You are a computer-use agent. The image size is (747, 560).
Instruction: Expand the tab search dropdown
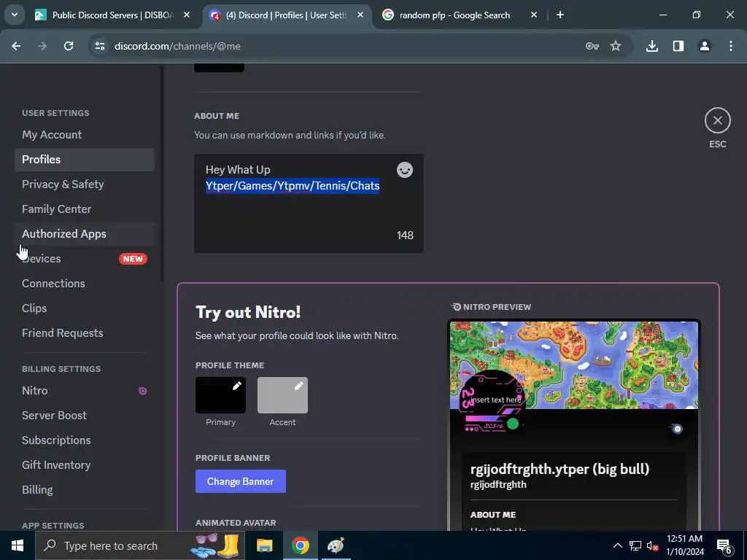point(15,15)
